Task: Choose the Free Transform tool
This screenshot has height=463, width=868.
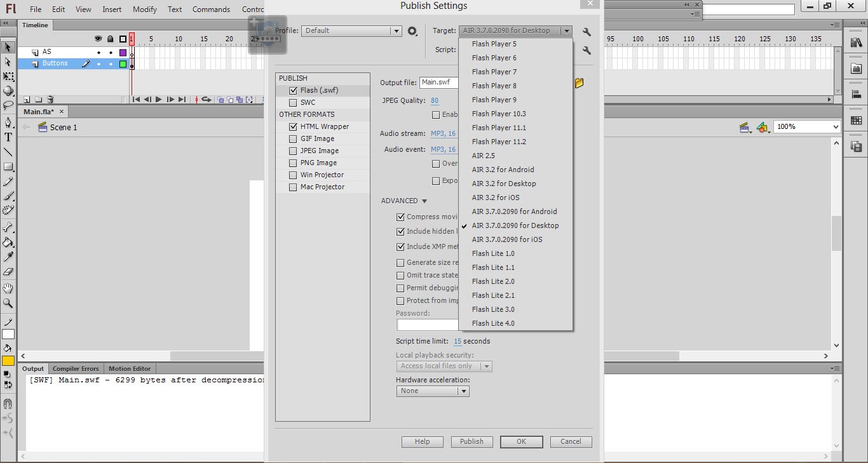Action: pyautogui.click(x=8, y=76)
